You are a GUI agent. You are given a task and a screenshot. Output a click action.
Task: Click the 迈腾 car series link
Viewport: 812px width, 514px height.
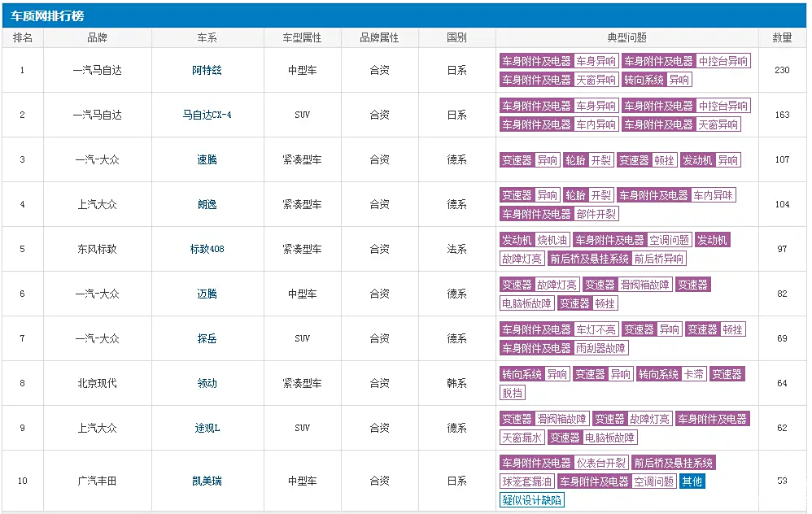pyautogui.click(x=207, y=294)
